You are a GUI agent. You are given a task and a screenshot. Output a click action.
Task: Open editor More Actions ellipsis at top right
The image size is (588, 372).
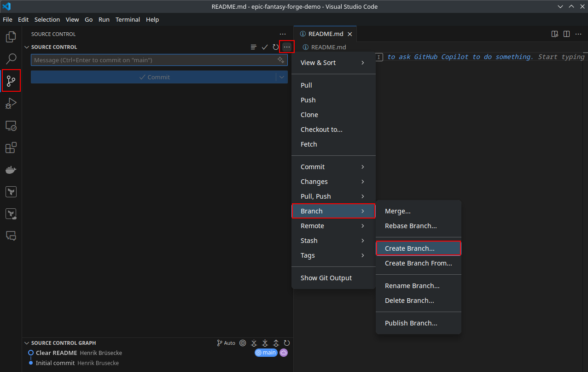coord(579,34)
